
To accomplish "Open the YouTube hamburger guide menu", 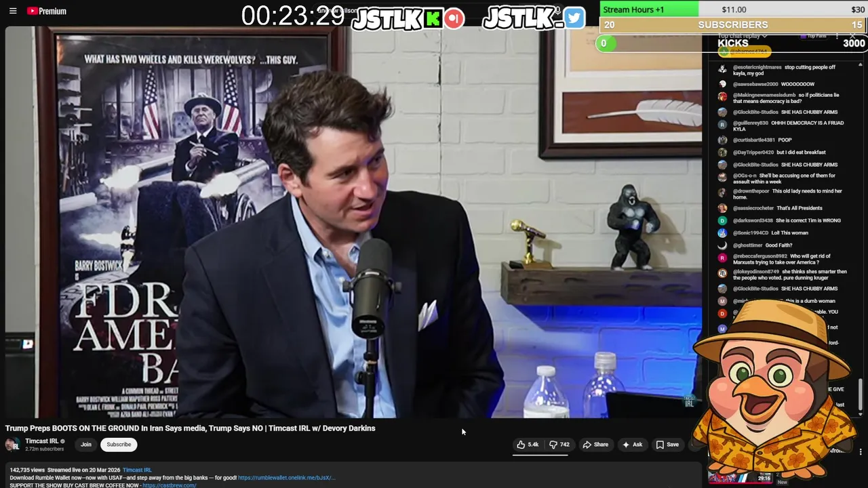I will 13,11.
